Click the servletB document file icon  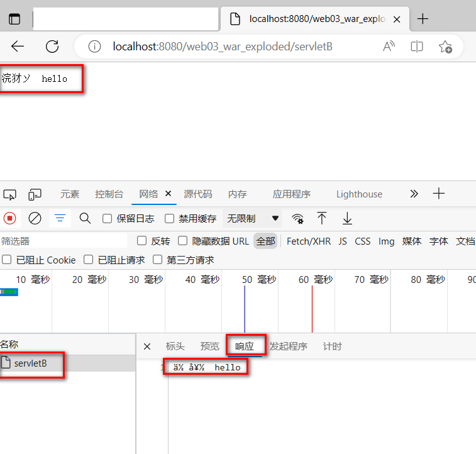[x=6, y=362]
